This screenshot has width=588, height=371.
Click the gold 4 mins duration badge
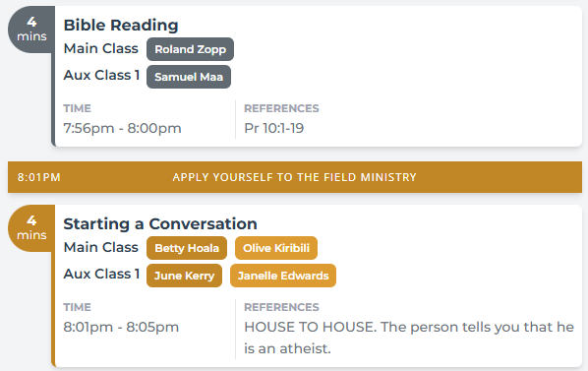pos(31,227)
